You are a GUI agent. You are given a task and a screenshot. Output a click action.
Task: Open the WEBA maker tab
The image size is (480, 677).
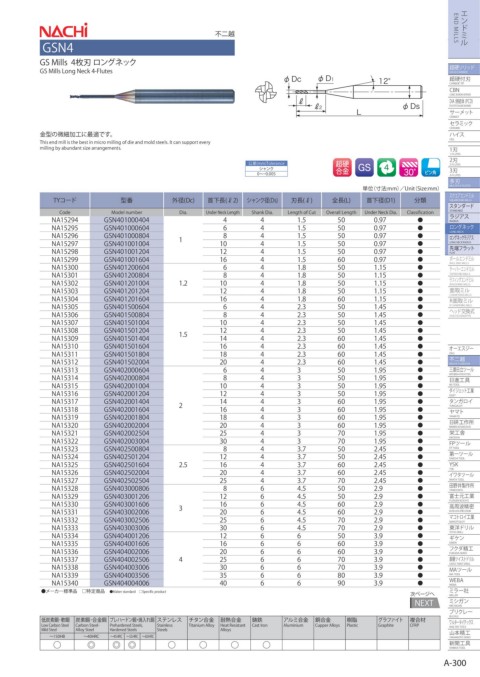click(464, 581)
